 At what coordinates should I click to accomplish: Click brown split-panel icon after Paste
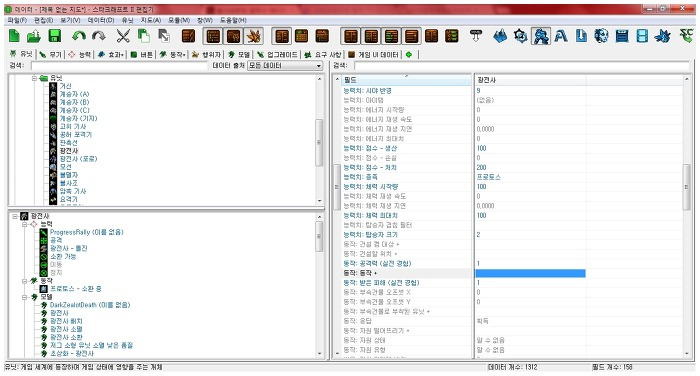point(188,36)
